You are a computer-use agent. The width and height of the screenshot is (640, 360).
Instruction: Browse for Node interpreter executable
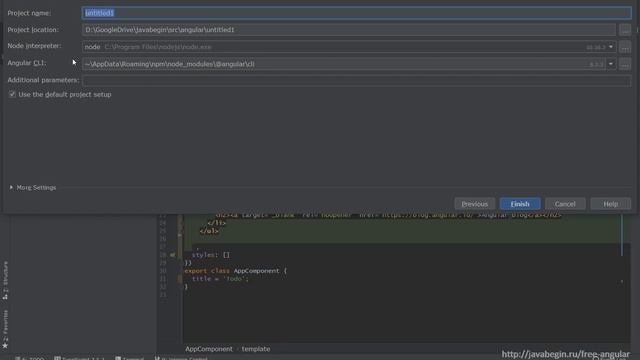coord(625,47)
